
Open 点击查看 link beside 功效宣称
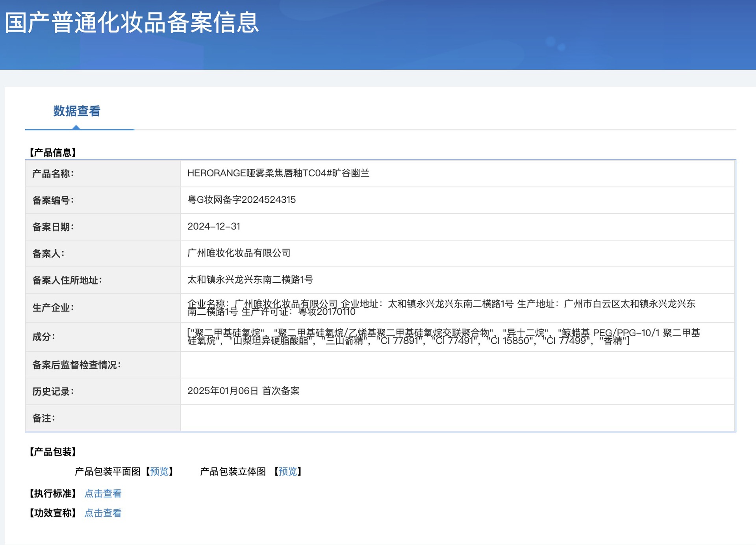point(103,513)
